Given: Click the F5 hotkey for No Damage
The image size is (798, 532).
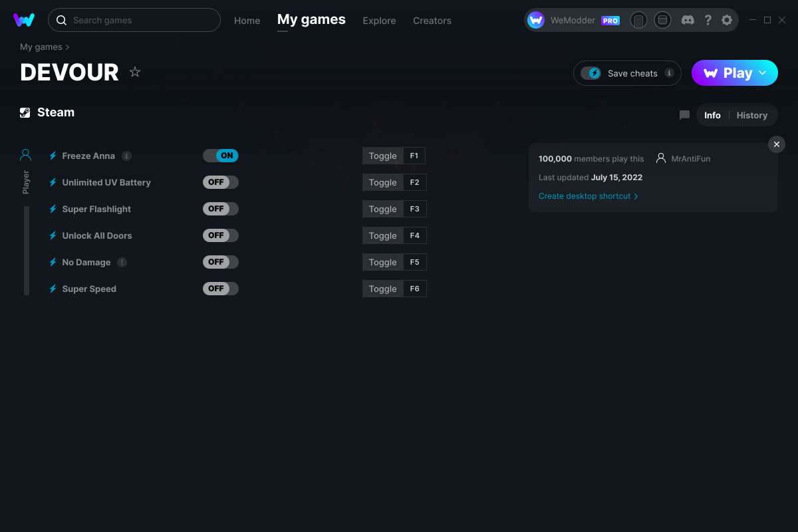Looking at the screenshot, I should click(415, 262).
